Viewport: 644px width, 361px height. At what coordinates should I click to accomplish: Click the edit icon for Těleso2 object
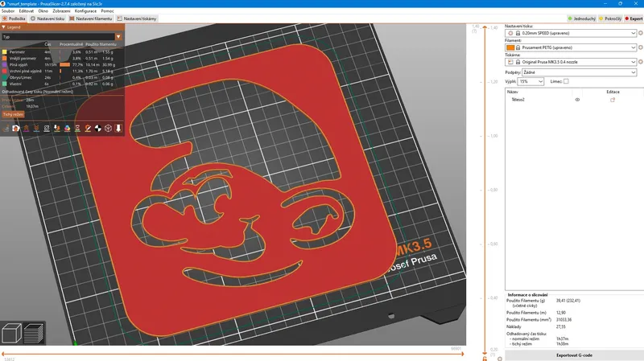pyautogui.click(x=613, y=100)
